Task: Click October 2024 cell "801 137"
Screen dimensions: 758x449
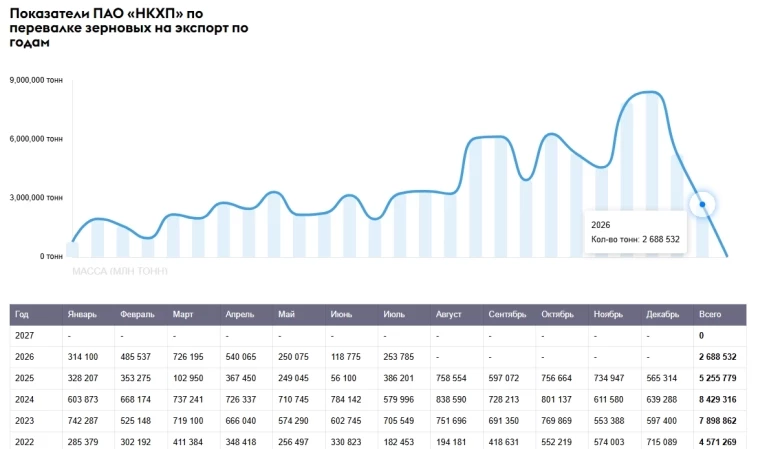Action: [556, 399]
